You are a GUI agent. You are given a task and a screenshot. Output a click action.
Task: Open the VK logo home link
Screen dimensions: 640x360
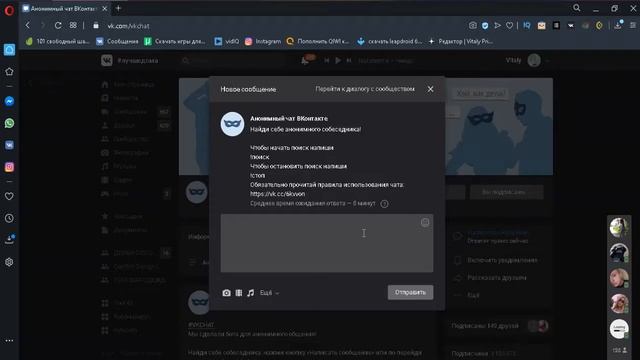(x=107, y=60)
